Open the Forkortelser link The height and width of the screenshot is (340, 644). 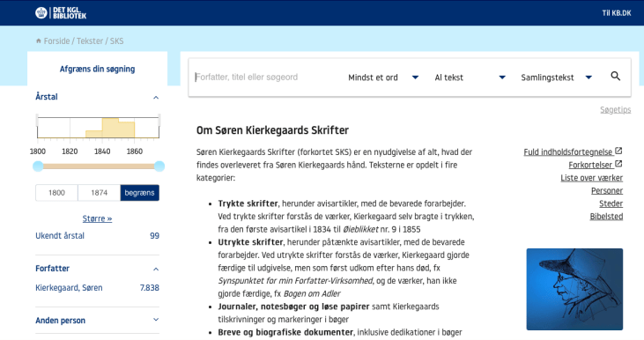[590, 165]
